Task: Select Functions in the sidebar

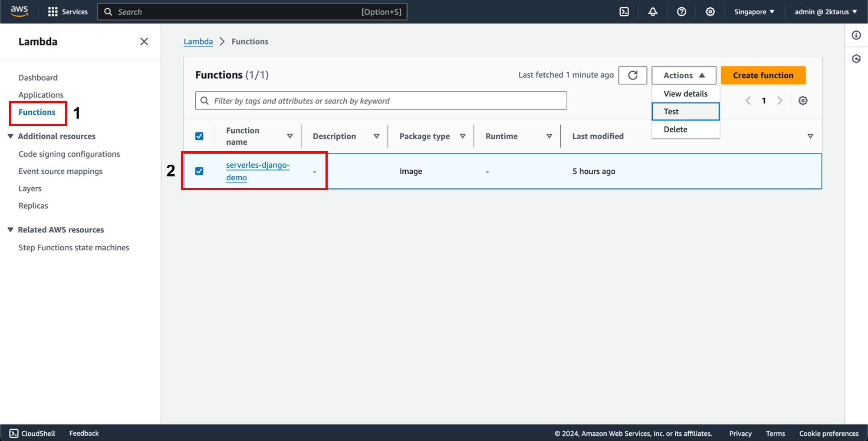Action: pyautogui.click(x=37, y=112)
